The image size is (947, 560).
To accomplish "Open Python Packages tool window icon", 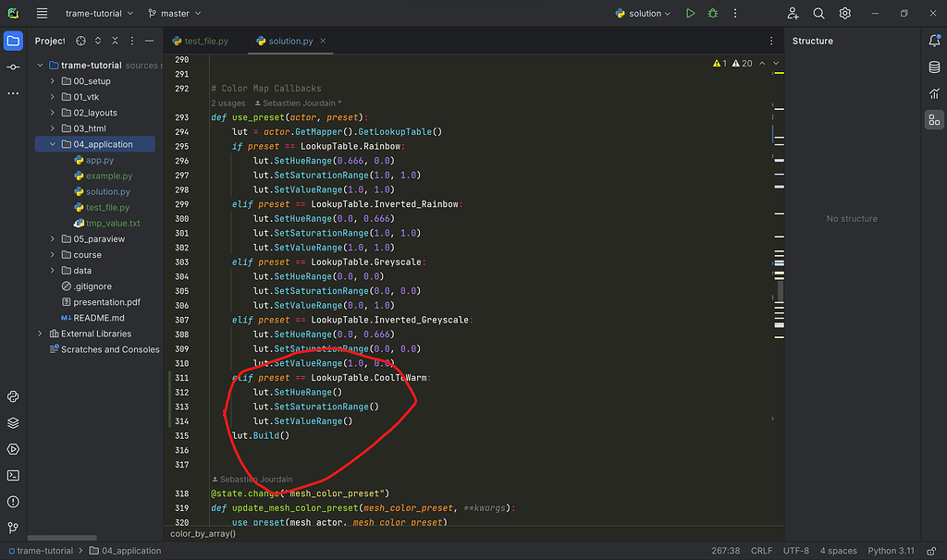I will 13,422.
